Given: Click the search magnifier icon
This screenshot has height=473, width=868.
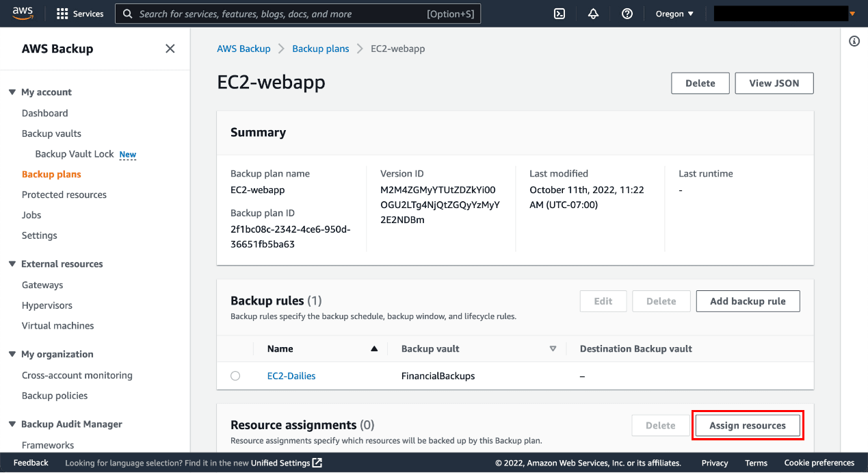Looking at the screenshot, I should point(127,13).
